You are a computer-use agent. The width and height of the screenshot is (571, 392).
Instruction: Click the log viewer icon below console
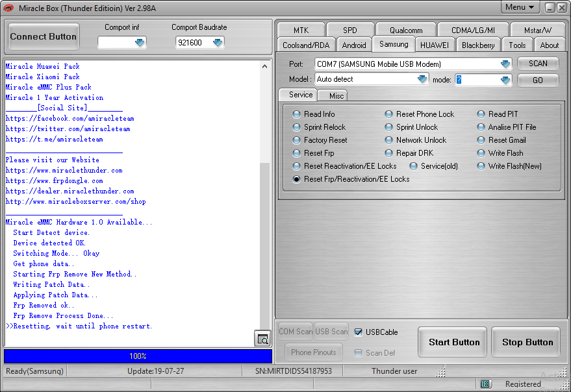coord(262,339)
